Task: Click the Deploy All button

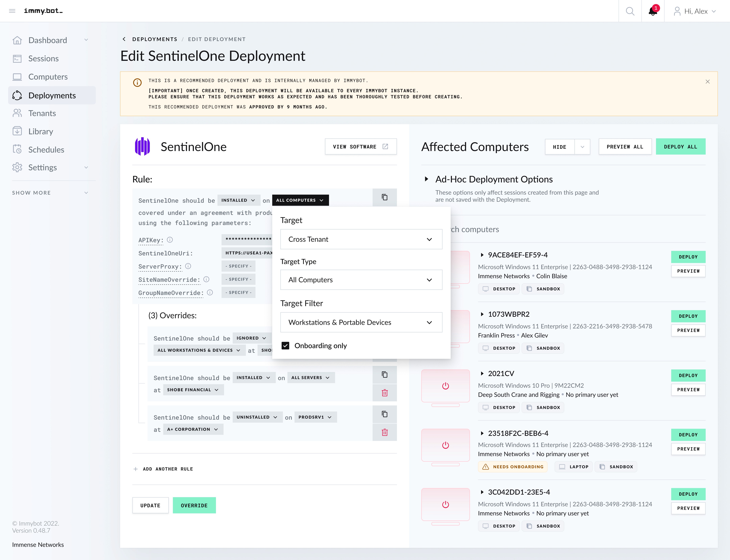Action: [680, 147]
